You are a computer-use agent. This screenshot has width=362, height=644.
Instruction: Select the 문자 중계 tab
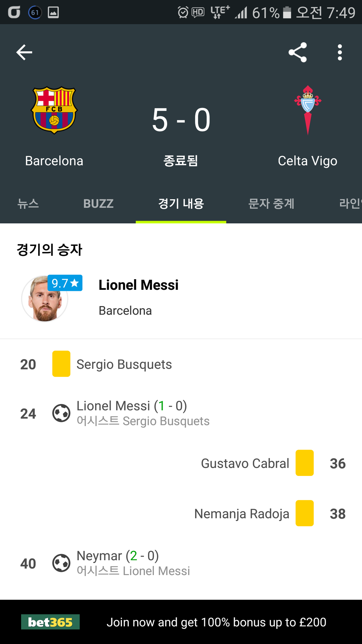click(x=271, y=203)
